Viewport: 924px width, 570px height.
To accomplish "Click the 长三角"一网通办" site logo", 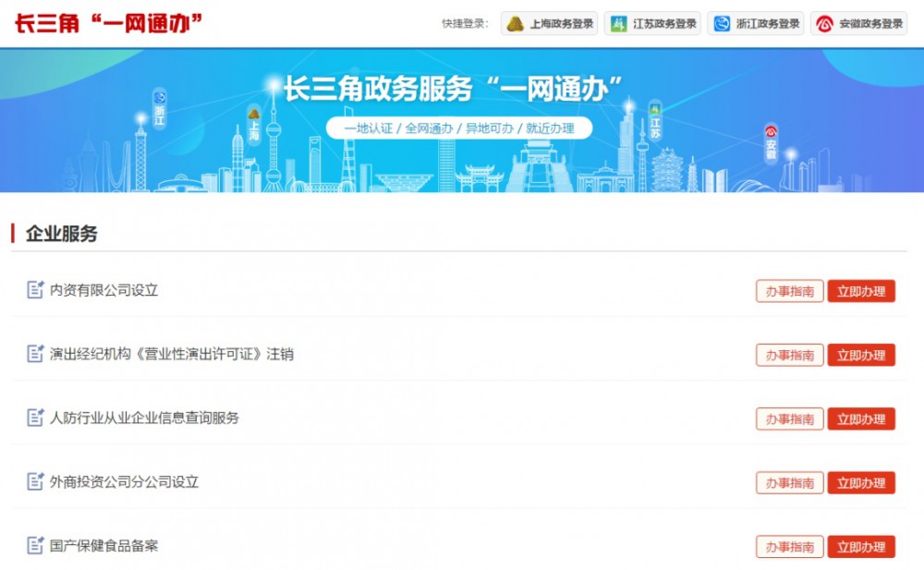I will click(x=108, y=24).
